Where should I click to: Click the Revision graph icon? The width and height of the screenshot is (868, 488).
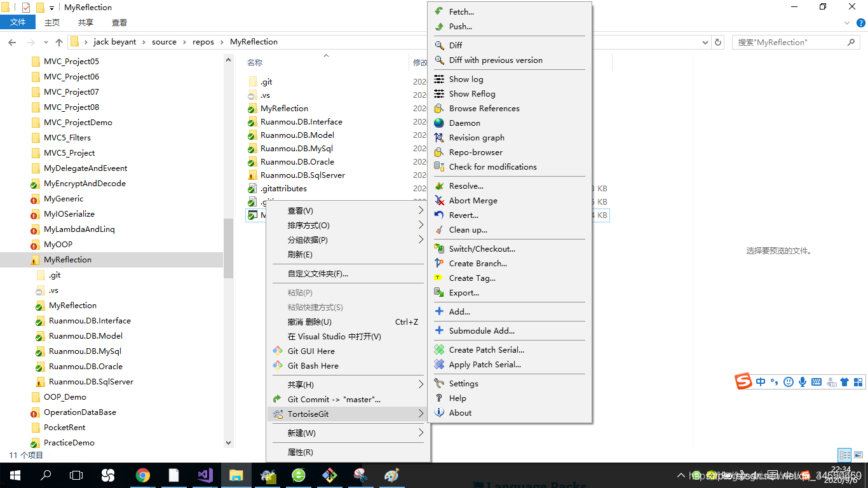tap(439, 137)
